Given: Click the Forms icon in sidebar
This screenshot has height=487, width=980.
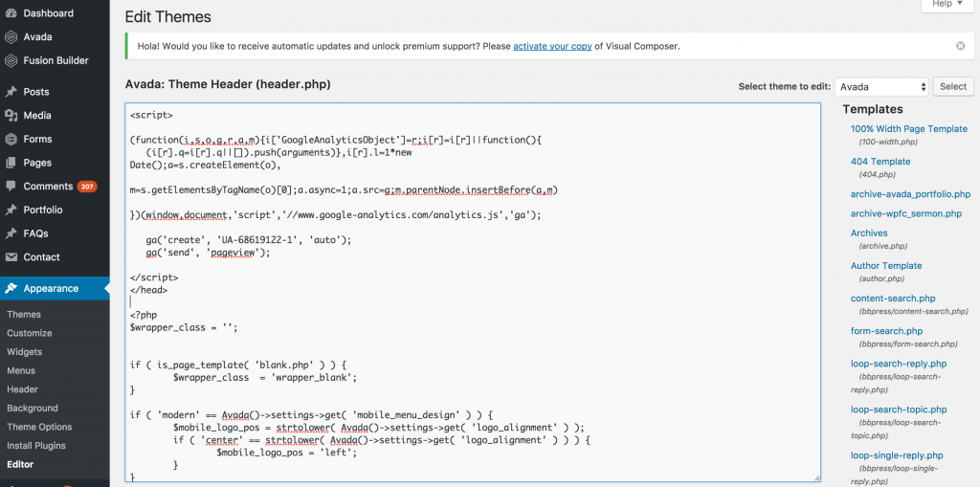Looking at the screenshot, I should point(11,140).
